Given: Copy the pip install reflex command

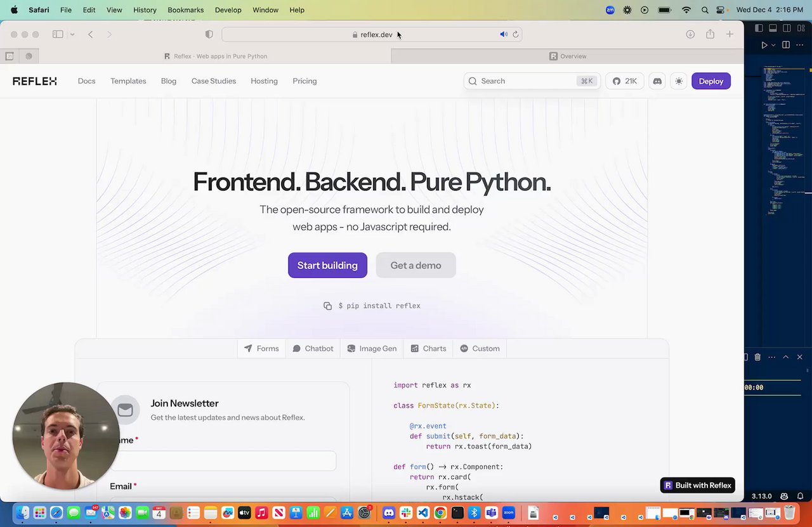Looking at the screenshot, I should [x=327, y=306].
